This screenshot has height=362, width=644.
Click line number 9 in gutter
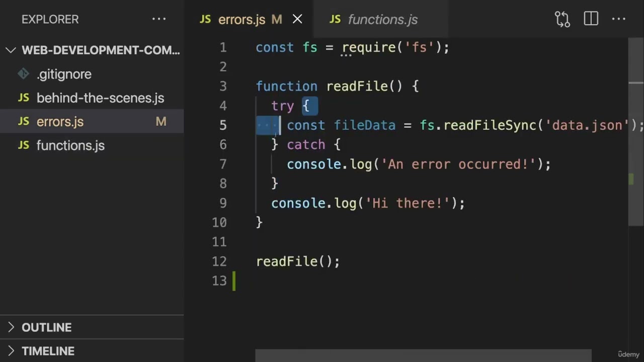(x=223, y=203)
